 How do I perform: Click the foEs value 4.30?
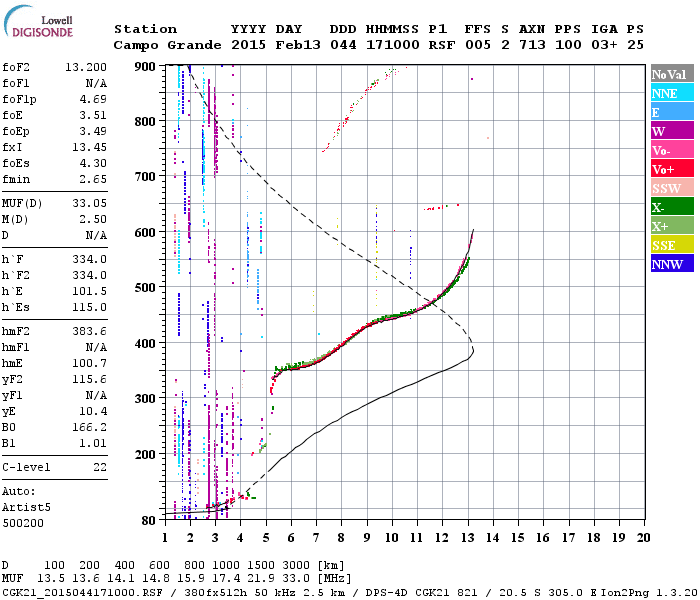coord(93,163)
